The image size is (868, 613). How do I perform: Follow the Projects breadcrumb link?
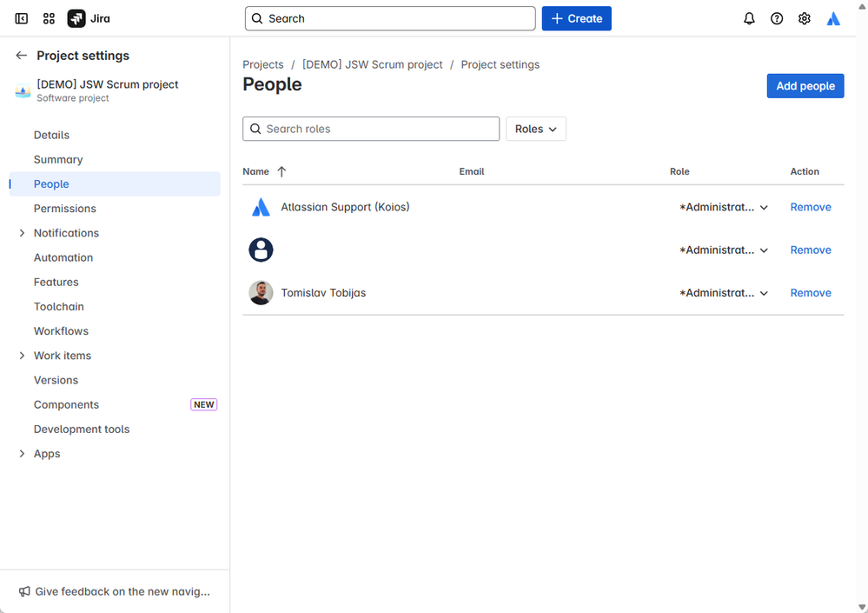(x=263, y=65)
